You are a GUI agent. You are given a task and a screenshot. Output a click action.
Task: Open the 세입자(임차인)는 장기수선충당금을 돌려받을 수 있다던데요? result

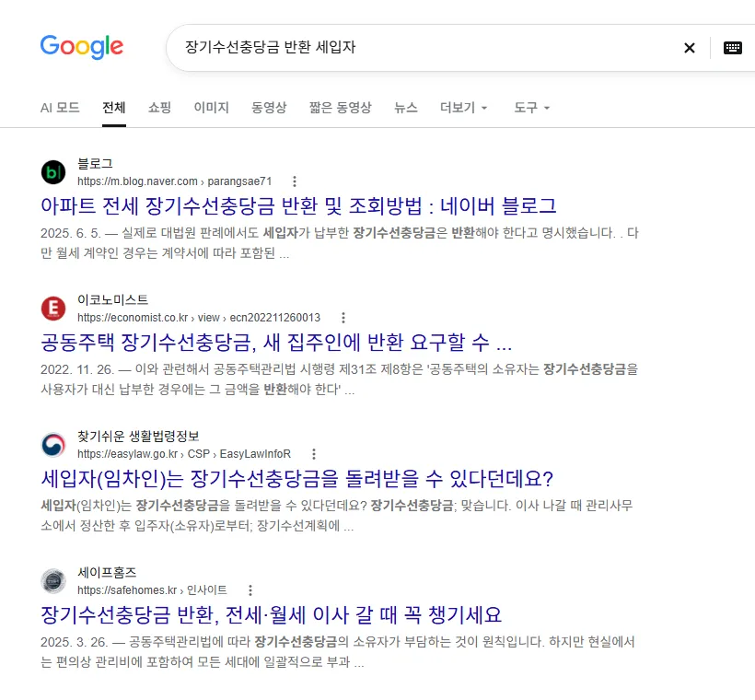tap(297, 479)
